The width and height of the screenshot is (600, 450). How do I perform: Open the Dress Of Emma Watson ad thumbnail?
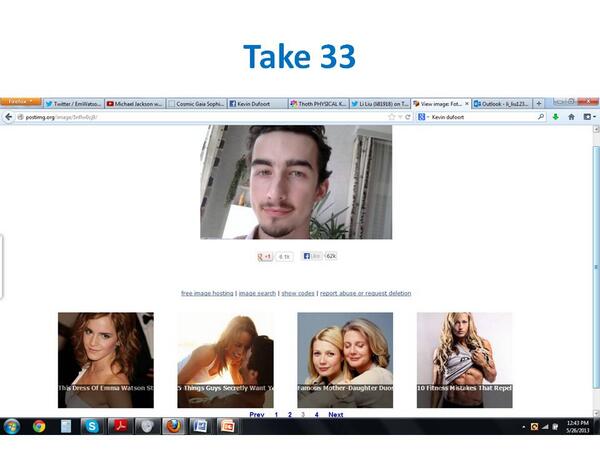point(106,360)
